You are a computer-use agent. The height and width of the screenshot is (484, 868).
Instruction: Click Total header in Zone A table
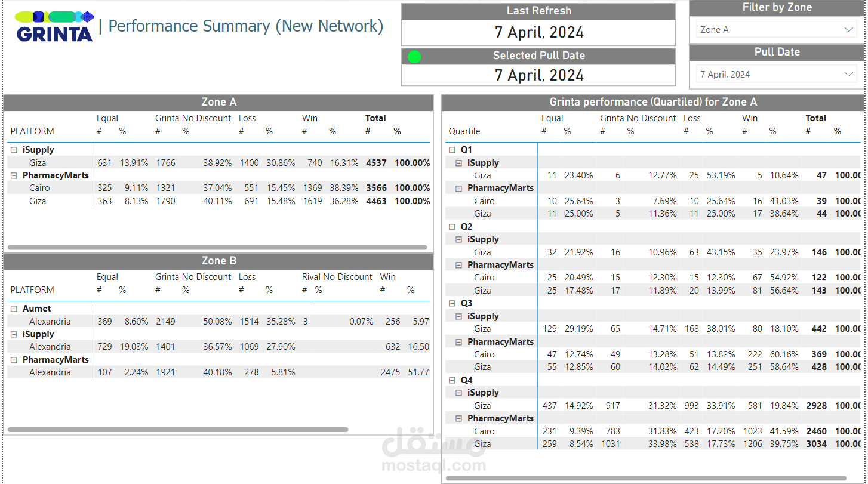click(x=376, y=118)
